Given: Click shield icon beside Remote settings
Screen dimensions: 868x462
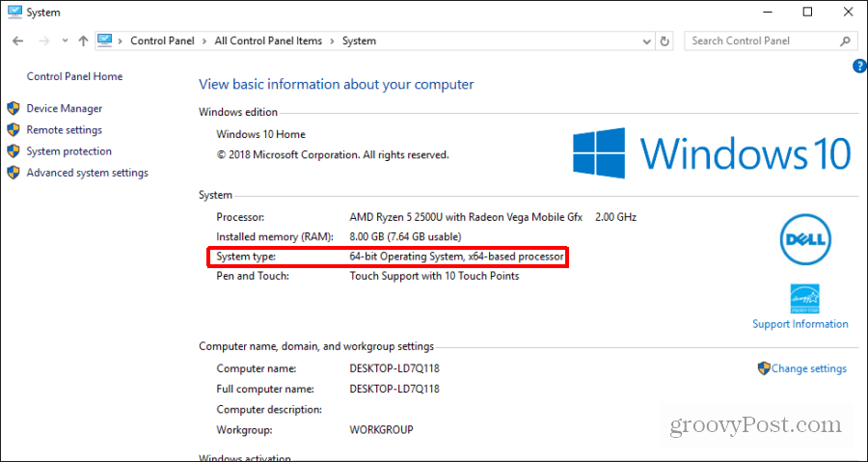Looking at the screenshot, I should [14, 130].
